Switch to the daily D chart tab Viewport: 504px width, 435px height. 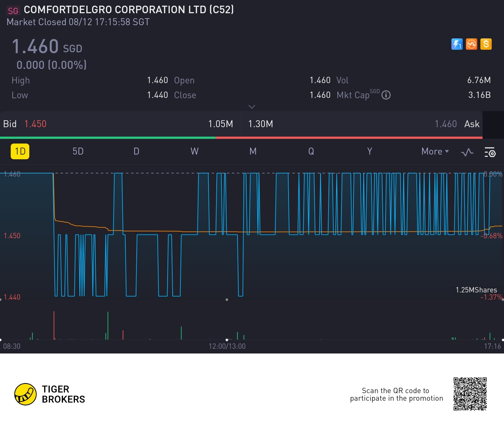point(136,151)
